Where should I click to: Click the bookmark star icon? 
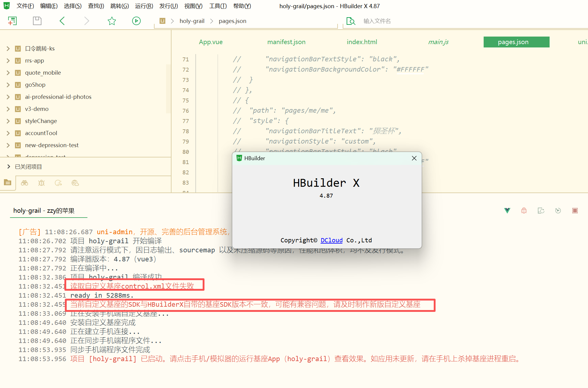(112, 21)
